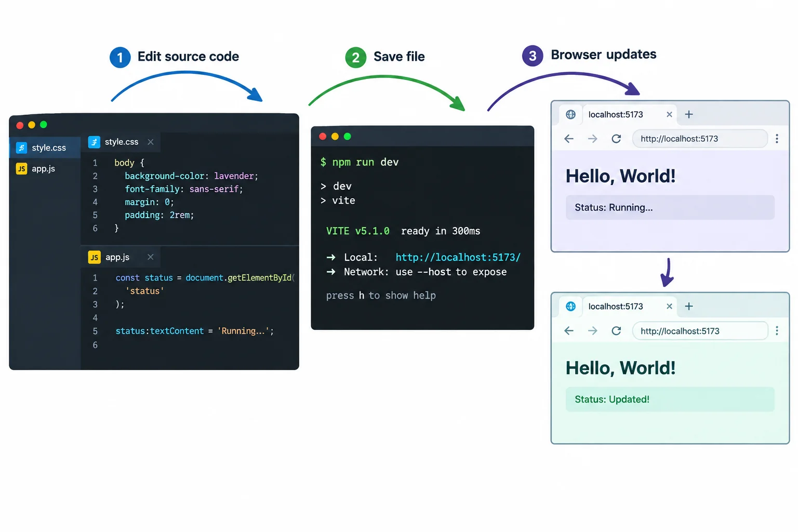Click 'Network: use --host to expose' in terminal
The width and height of the screenshot is (798, 532).
coord(425,272)
